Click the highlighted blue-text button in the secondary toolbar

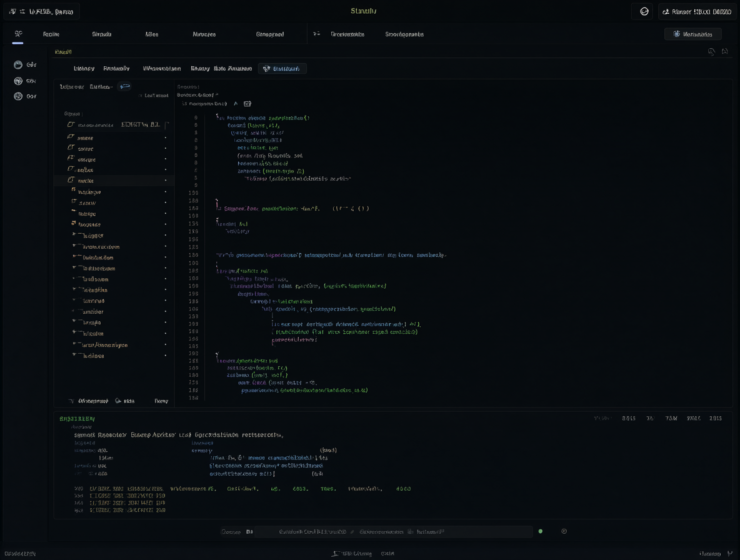(282, 69)
